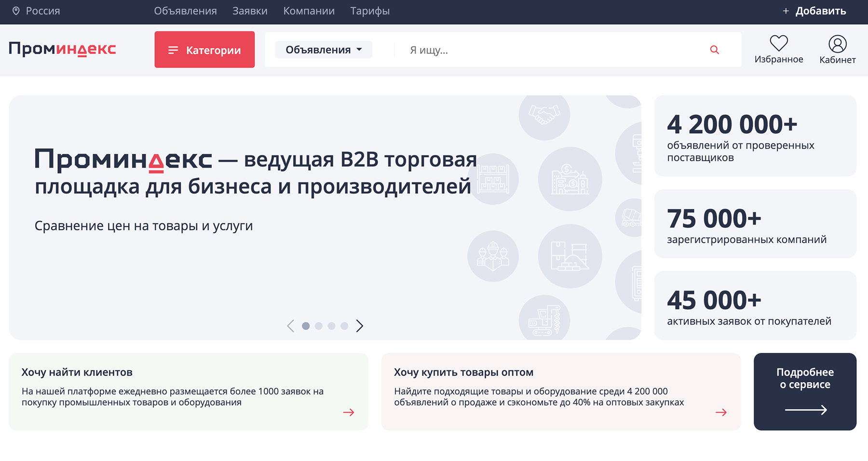Click the 75 000+ компаний statistic card

pos(755,224)
